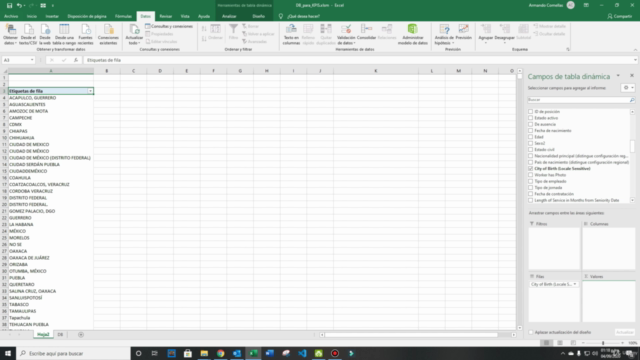Adjust the zoom slider
Image resolution: width=640 pixels, height=360 pixels.
(603, 343)
